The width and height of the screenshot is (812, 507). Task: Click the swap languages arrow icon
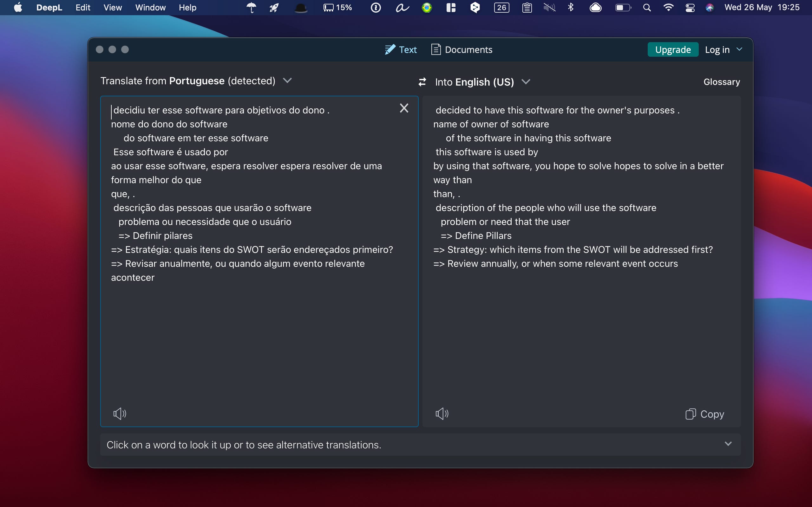(421, 82)
